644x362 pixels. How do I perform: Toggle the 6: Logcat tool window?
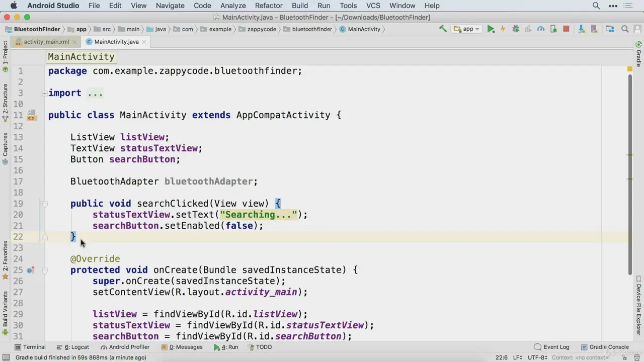(x=72, y=347)
